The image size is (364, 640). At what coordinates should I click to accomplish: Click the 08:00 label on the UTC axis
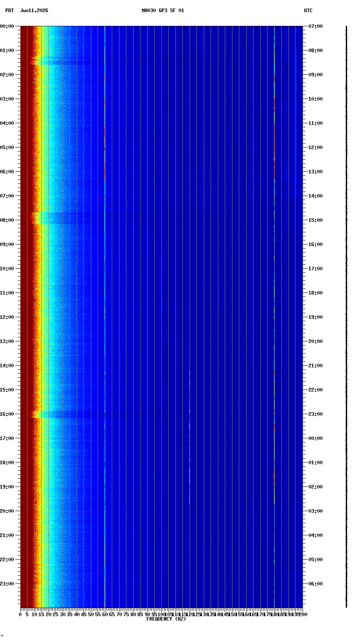[x=316, y=51]
